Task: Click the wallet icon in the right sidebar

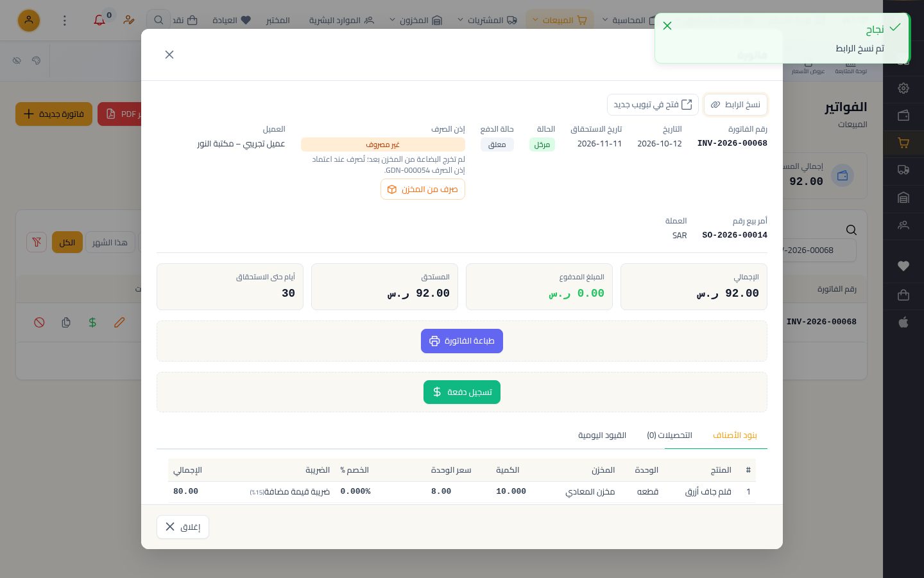Action: (x=903, y=116)
